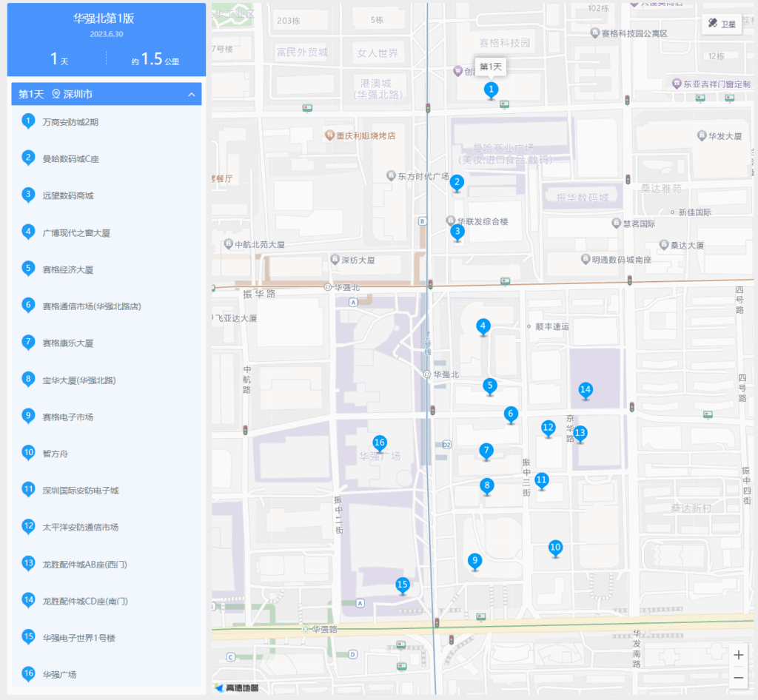Select 远望数码商城 in the list
The image size is (758, 700).
pyautogui.click(x=107, y=195)
